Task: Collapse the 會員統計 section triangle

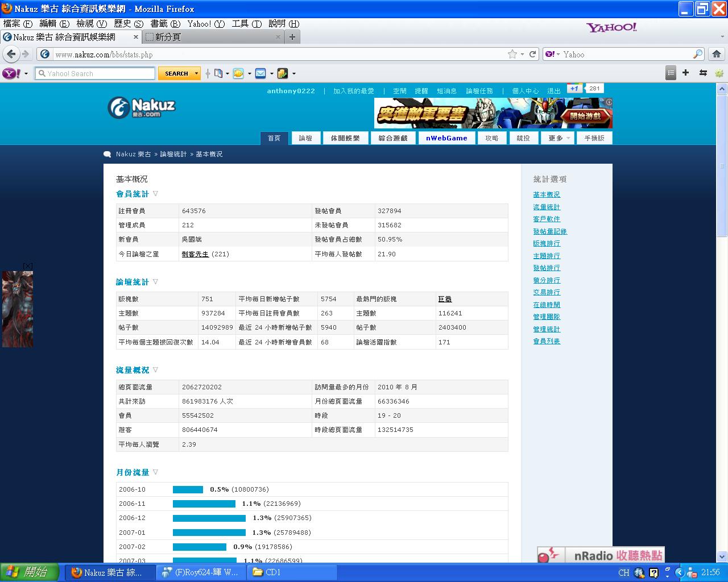Action: [155, 194]
